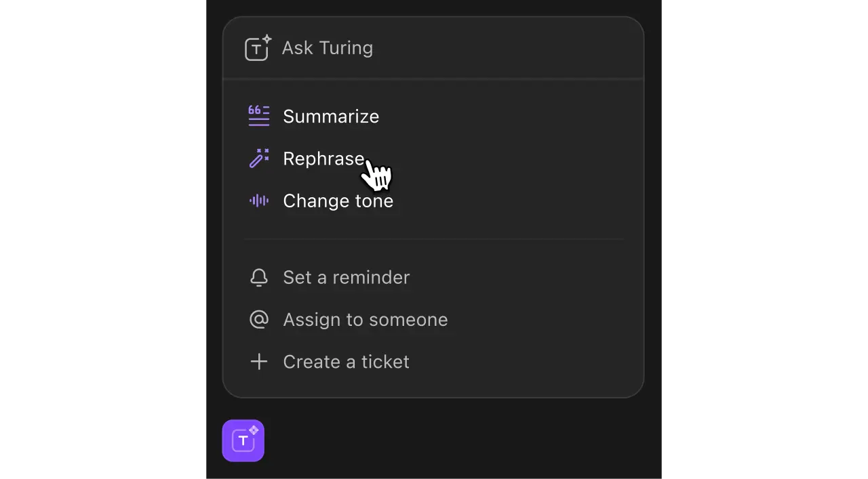
Task: Click the divider area below Change tone
Action: tap(433, 238)
